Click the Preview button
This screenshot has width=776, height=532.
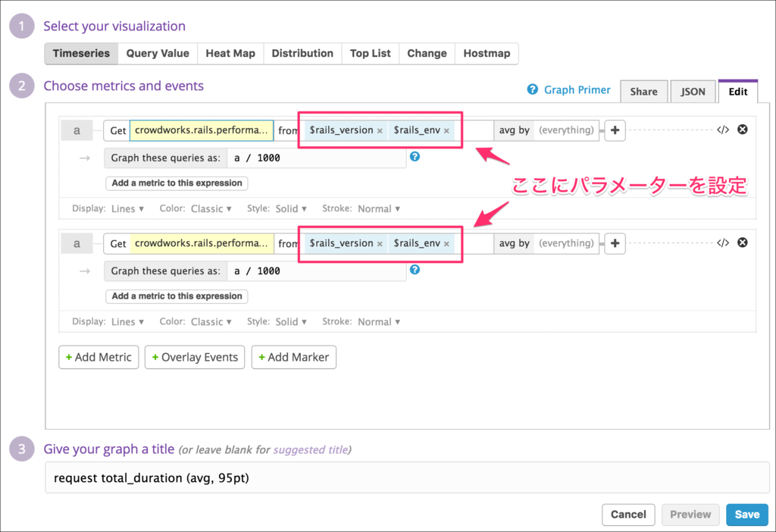(x=690, y=515)
